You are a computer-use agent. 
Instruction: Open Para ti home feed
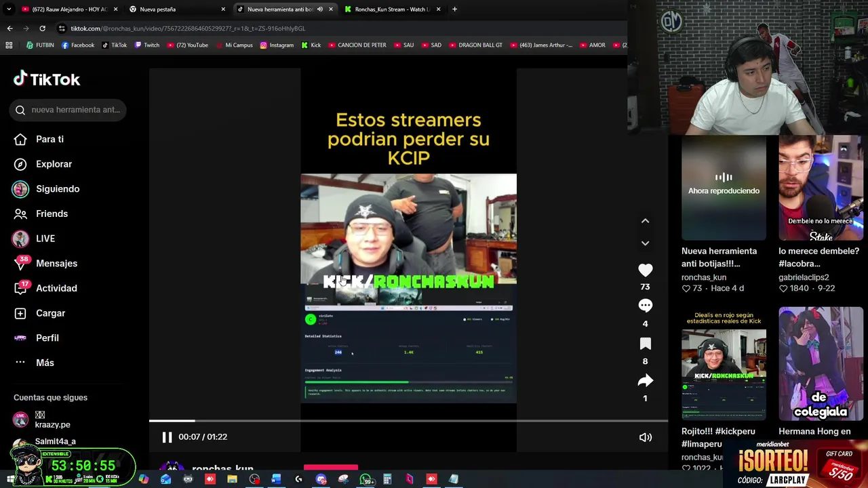coord(39,139)
